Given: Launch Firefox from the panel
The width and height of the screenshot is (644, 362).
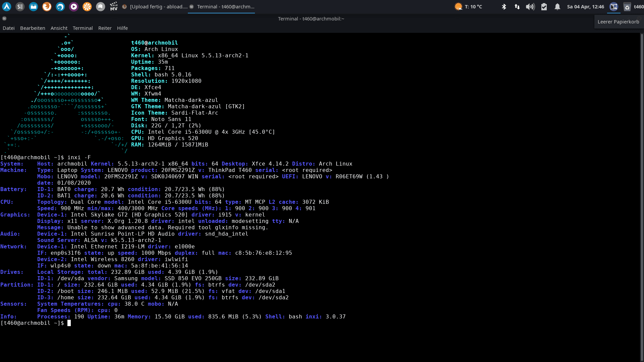Looking at the screenshot, I should pyautogui.click(x=47, y=6).
